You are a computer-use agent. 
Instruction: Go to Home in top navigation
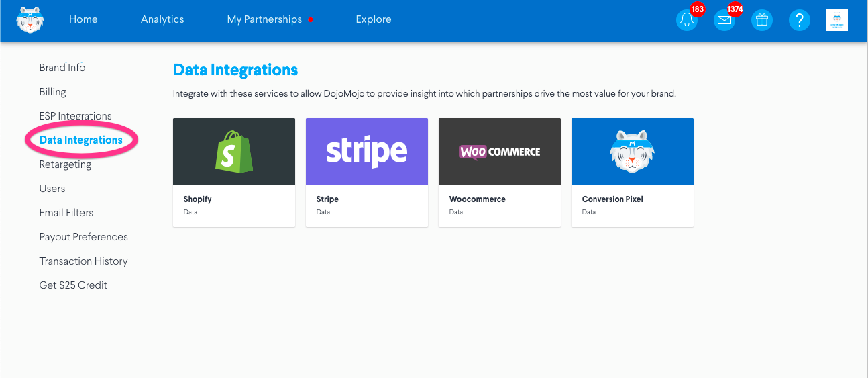coord(83,19)
